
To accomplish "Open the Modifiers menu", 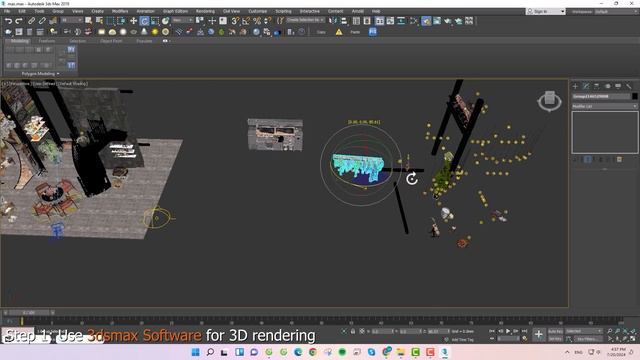I will pyautogui.click(x=120, y=11).
